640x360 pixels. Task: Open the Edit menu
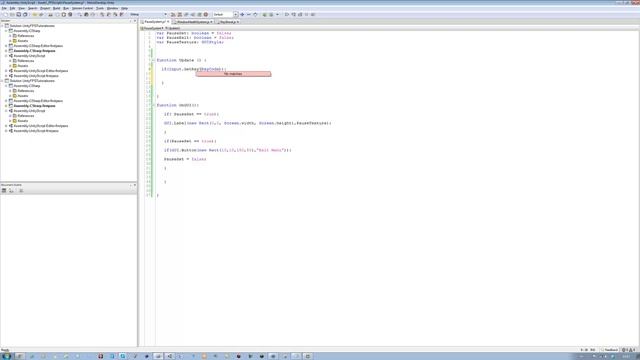(x=12, y=8)
